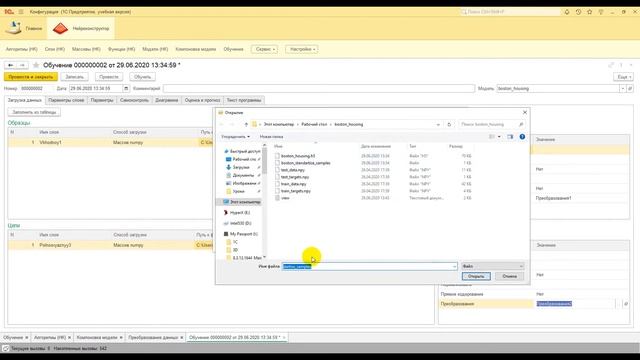Select Загрузки in the dialog sidebar

point(241,167)
